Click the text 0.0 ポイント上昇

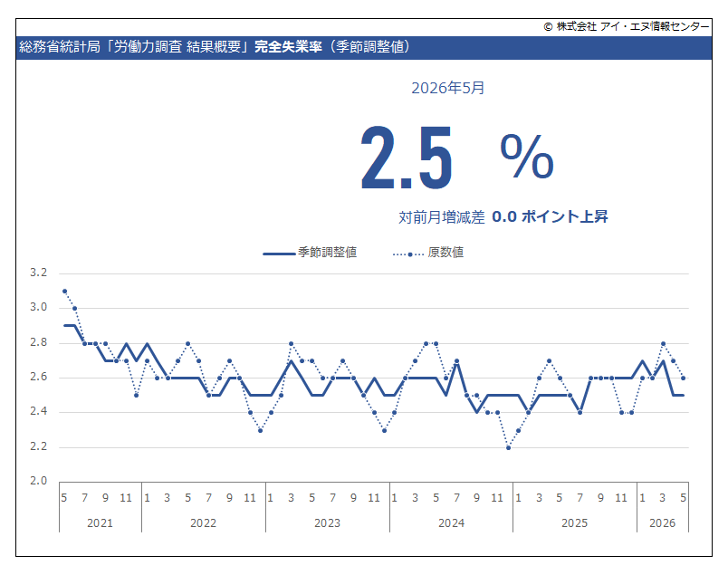550,216
